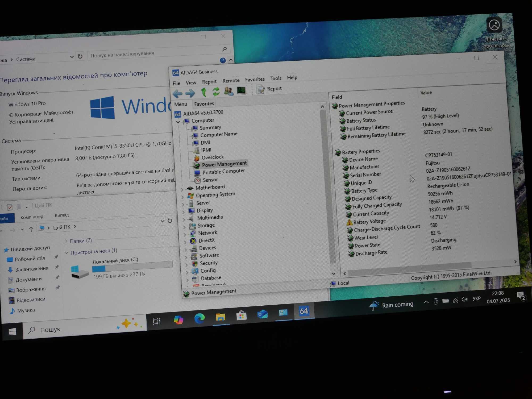Viewport: 532px width, 399px height.
Task: Expand the Server tree node
Action: coord(183,205)
